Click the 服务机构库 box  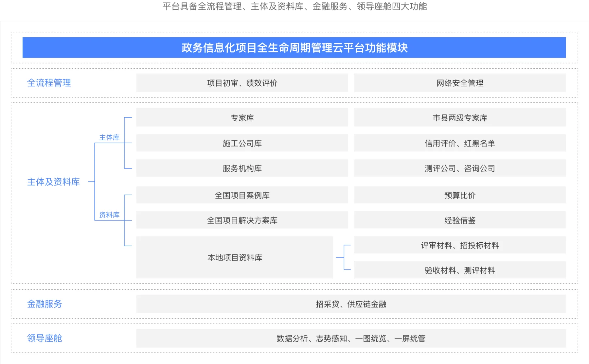[242, 168]
